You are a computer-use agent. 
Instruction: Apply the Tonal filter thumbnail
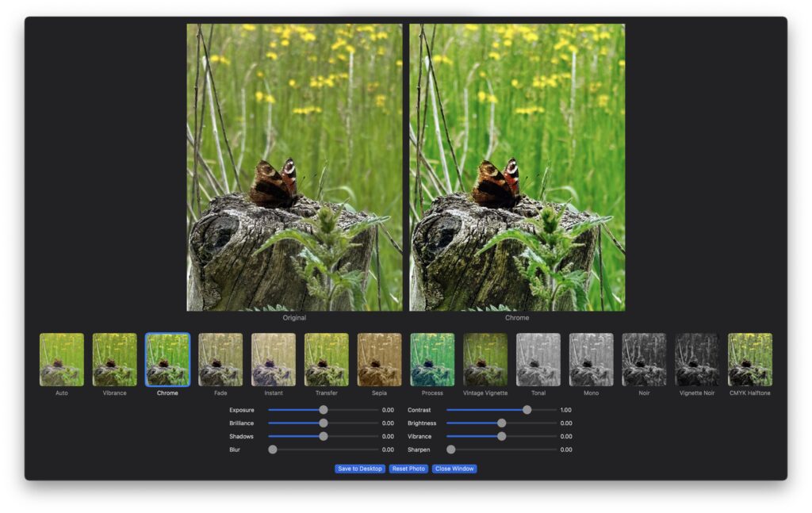pos(538,359)
